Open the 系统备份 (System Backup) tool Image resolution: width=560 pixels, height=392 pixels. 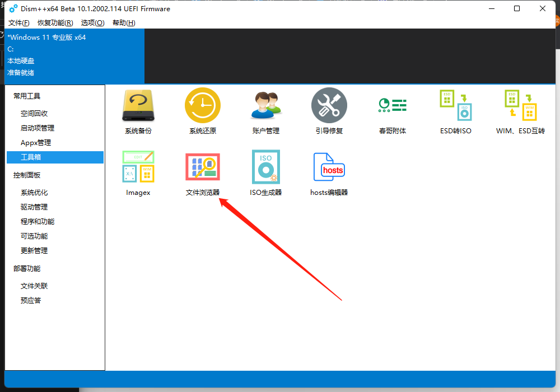click(138, 111)
